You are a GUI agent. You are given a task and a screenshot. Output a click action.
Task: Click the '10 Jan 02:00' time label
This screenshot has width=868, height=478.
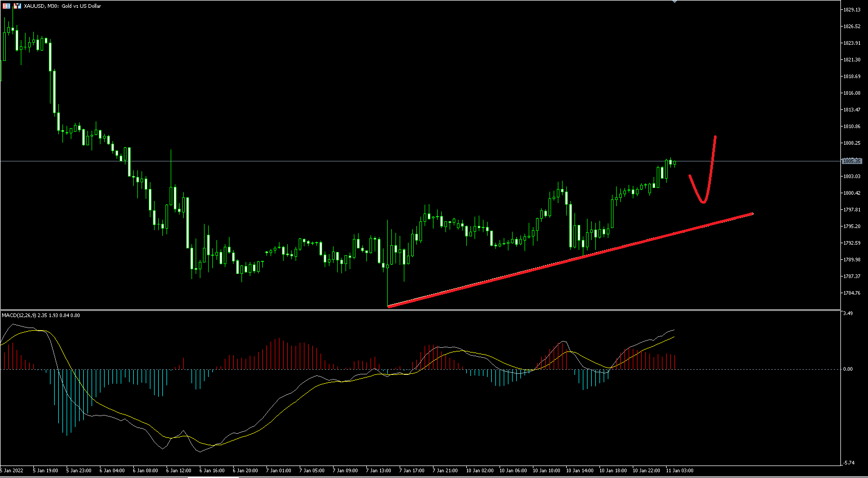[480, 471]
